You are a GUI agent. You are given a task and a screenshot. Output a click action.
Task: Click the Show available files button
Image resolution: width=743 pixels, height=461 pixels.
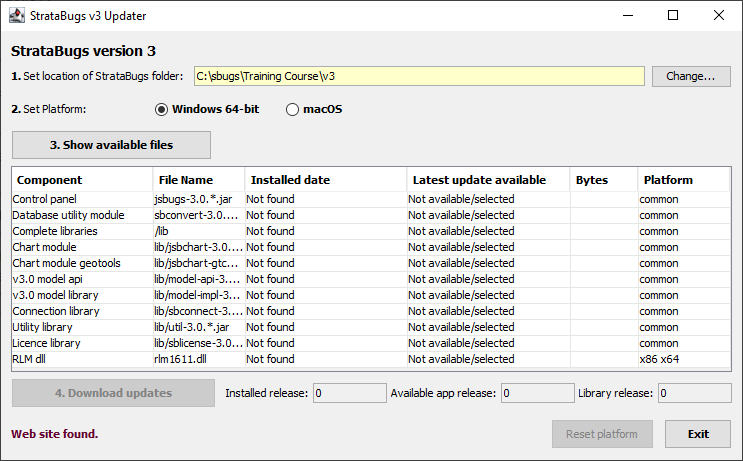[x=111, y=145]
